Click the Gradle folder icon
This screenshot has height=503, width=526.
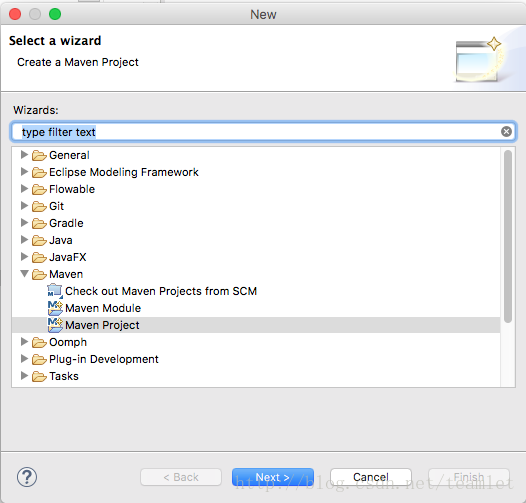[x=39, y=223]
